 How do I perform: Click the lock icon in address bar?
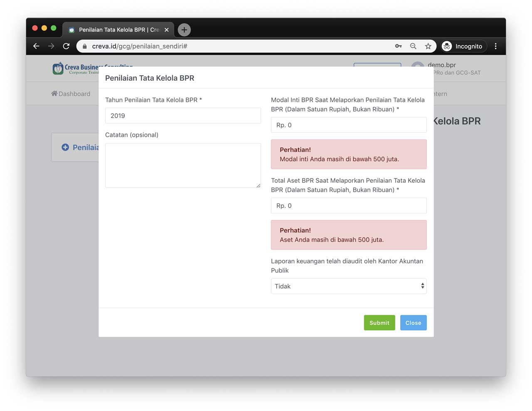[x=85, y=46]
